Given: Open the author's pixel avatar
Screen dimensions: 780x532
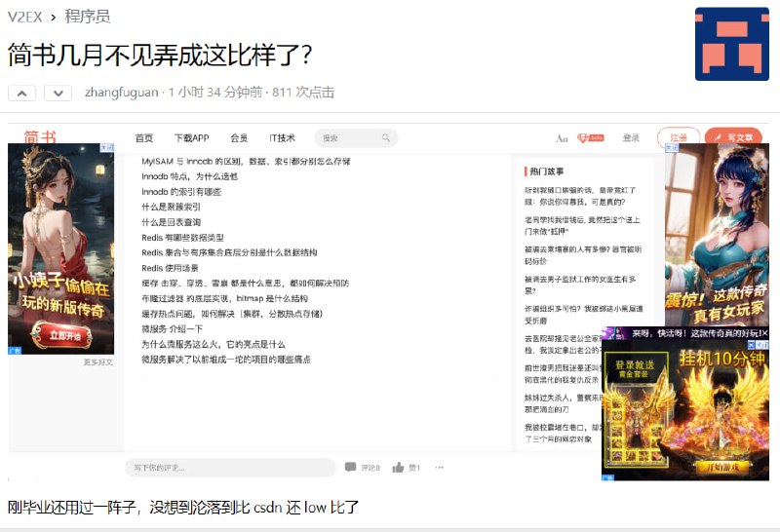Looking at the screenshot, I should [731, 44].
